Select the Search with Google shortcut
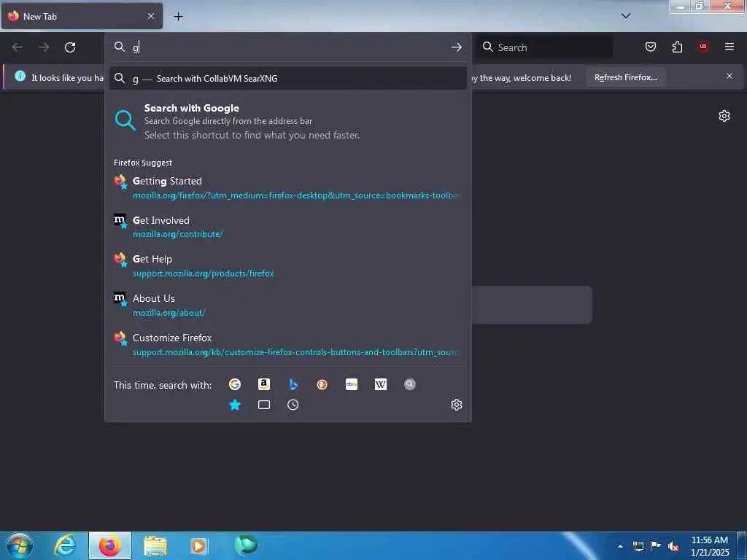The image size is (747, 560). (x=287, y=122)
